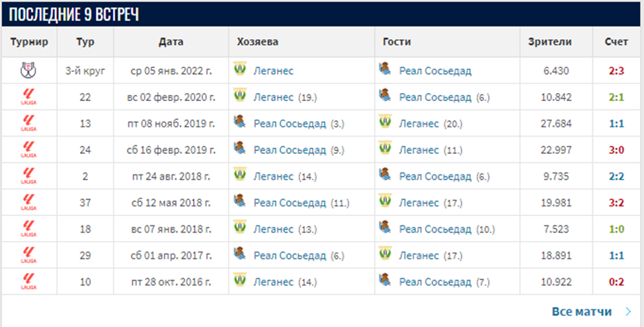Click LaLiga logo in the round 37 row
This screenshot has height=327, width=644.
point(29,203)
